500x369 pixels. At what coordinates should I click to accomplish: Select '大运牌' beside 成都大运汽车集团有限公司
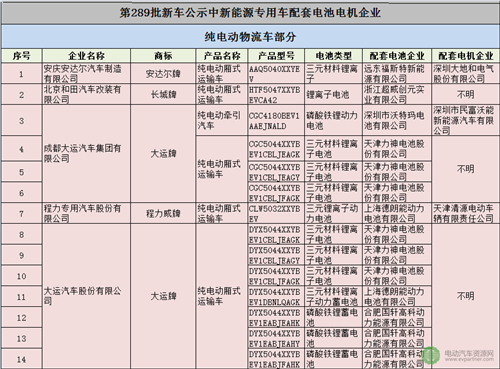click(x=163, y=153)
